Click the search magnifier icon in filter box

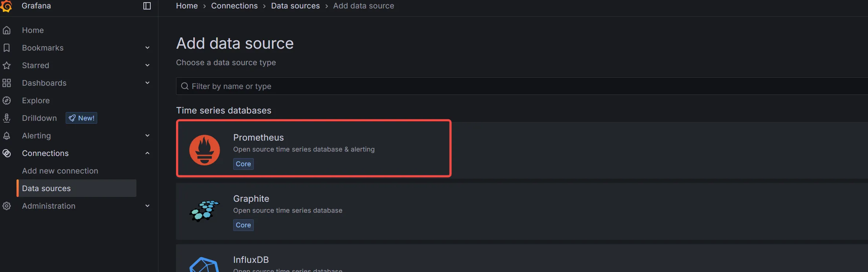(185, 86)
